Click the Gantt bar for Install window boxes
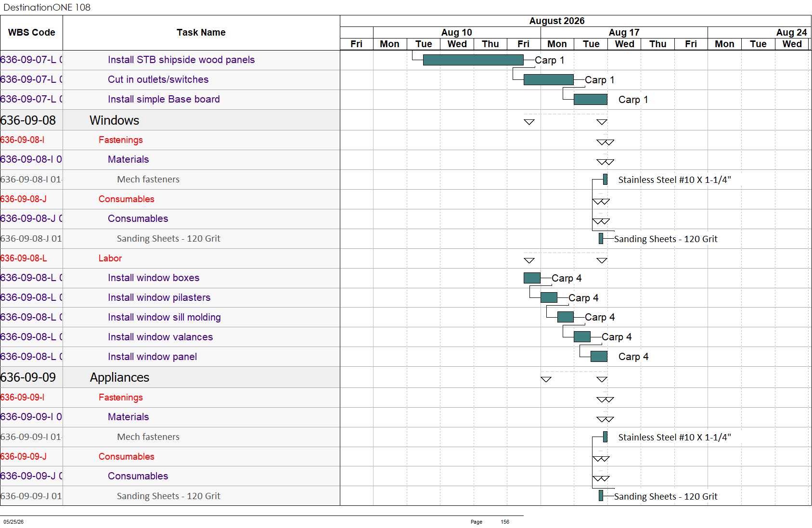Screen dimensions: 812x528 [x=532, y=278]
